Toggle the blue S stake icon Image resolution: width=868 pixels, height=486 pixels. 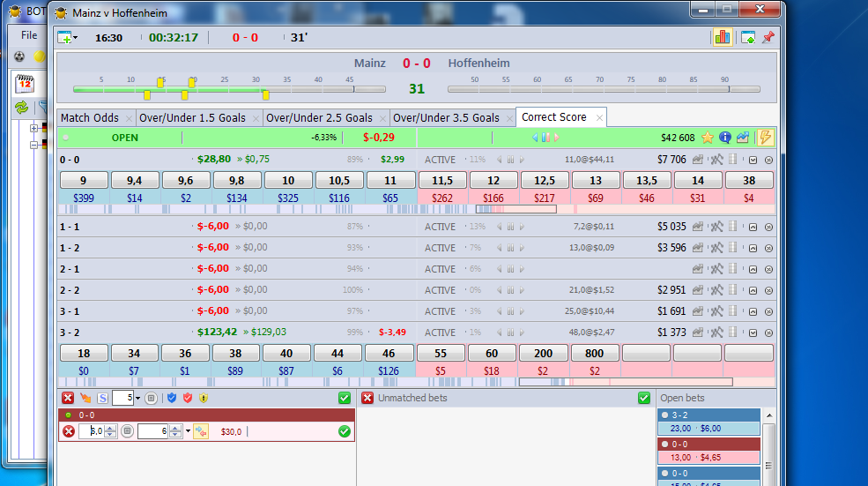(x=102, y=398)
